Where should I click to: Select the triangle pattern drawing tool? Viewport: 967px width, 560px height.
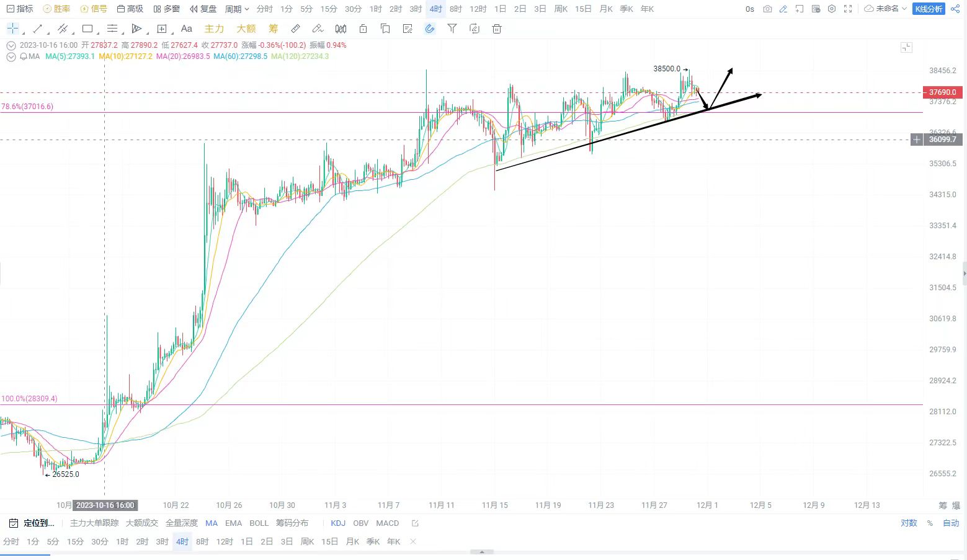(137, 29)
